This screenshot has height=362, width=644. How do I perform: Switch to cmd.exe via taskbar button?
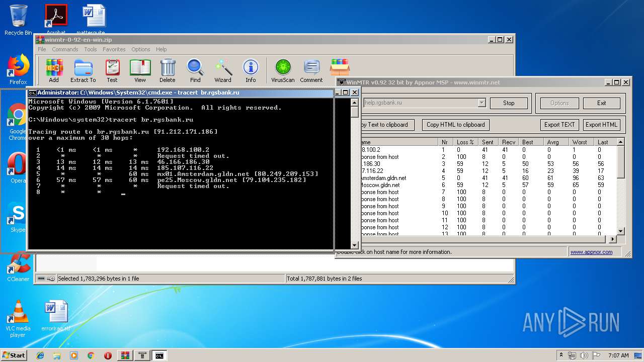click(x=159, y=355)
